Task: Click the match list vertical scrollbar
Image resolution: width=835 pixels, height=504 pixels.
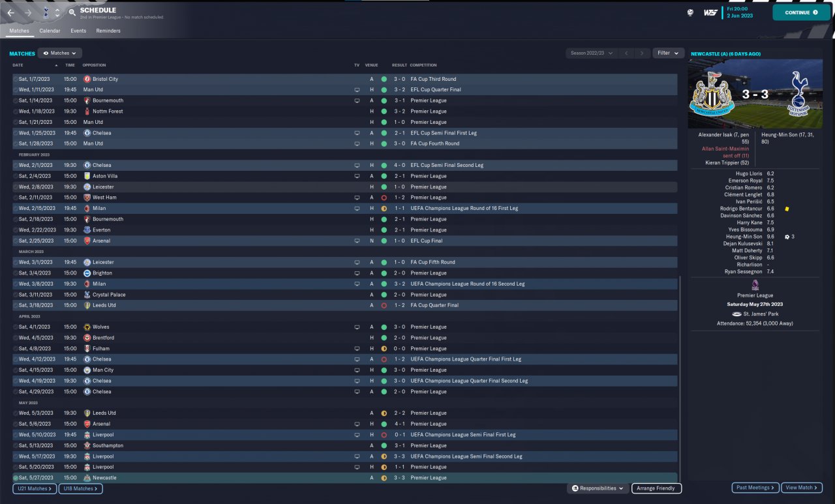Action: 679,378
